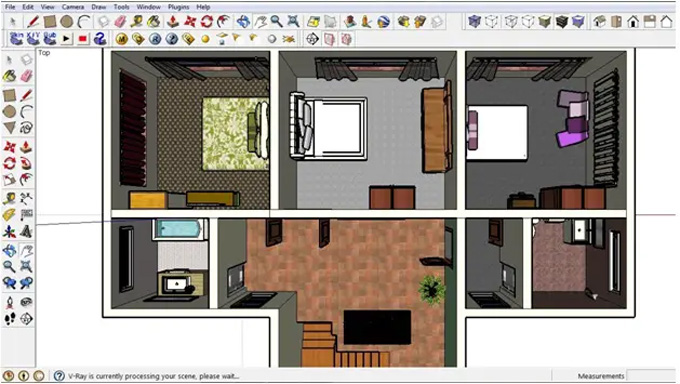680x384 pixels.
Task: Preview model in Google Earth
Action: click(x=383, y=21)
